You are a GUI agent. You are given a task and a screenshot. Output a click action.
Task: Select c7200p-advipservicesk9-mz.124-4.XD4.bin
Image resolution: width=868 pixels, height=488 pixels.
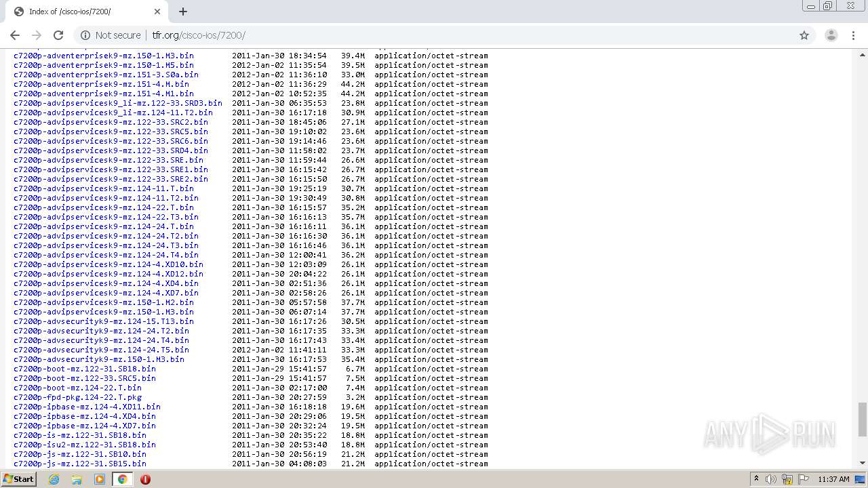coord(106,283)
